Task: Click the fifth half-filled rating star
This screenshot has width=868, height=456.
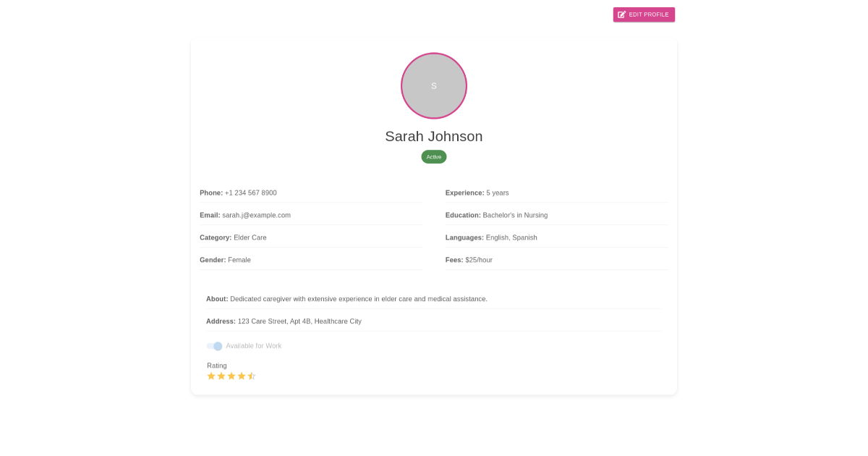Action: pyautogui.click(x=252, y=376)
